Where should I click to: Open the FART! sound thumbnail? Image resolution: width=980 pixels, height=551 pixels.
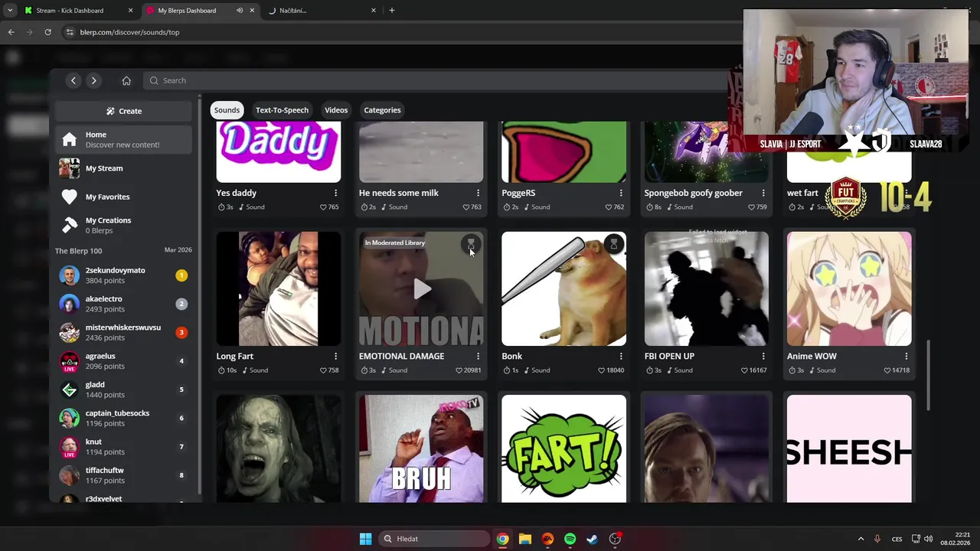coord(563,448)
